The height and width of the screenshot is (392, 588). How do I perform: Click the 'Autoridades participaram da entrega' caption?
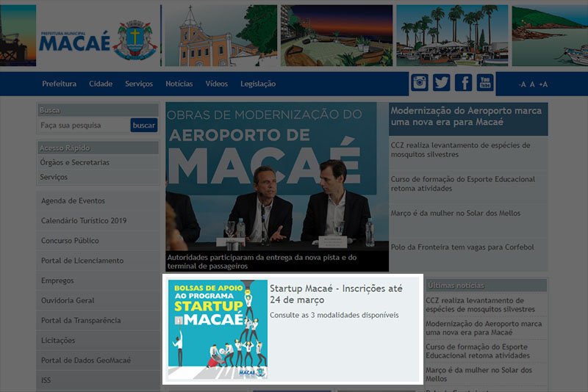click(x=262, y=262)
